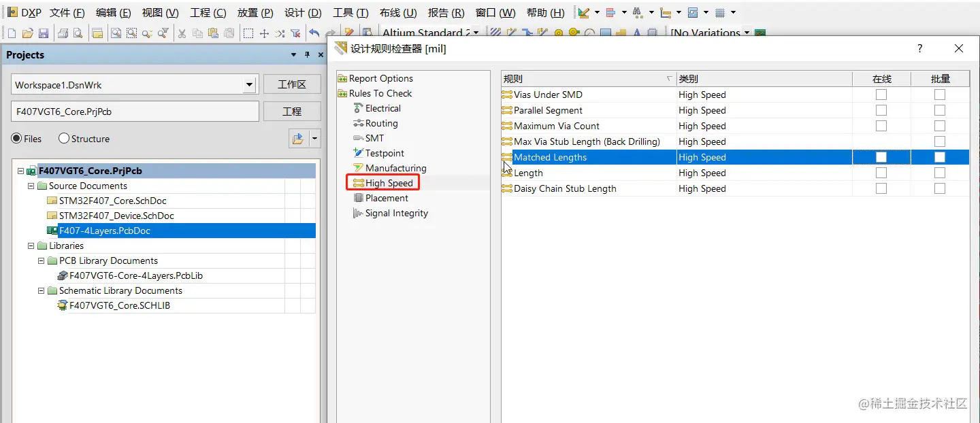
Task: Select F407VGT6_Core.SCHLIB file
Action: point(120,305)
